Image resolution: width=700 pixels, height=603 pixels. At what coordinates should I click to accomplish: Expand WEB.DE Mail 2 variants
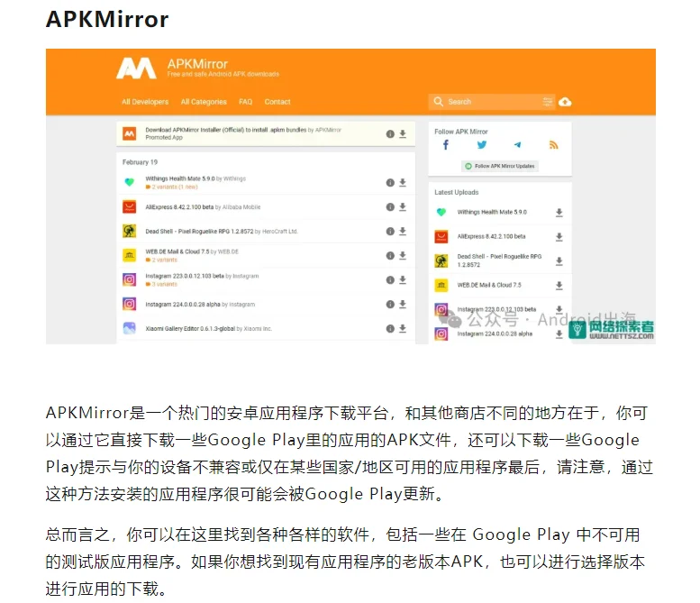161,260
